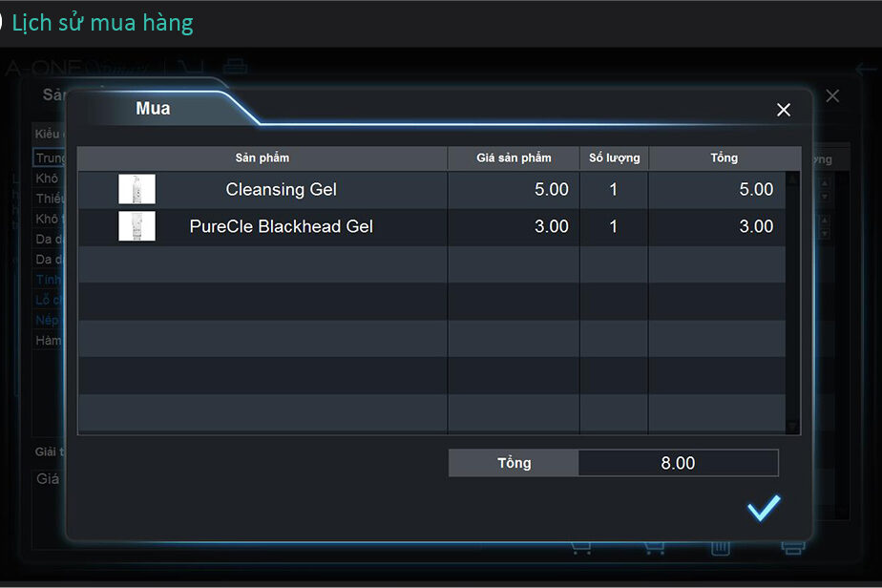The width and height of the screenshot is (882, 588).
Task: Click the Số lượng column header
Action: point(614,157)
